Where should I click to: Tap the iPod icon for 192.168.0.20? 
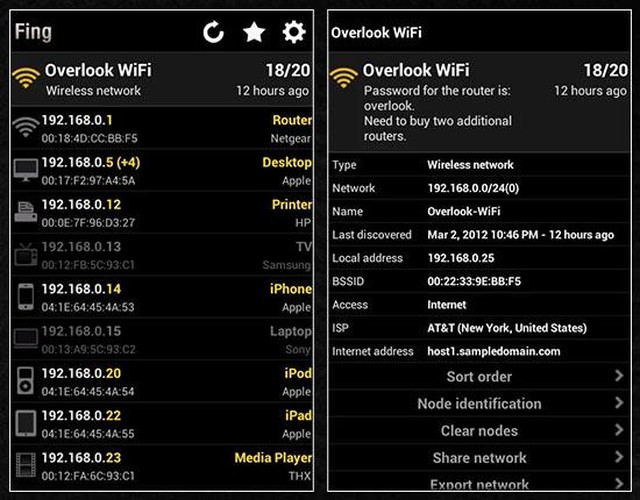(x=25, y=381)
